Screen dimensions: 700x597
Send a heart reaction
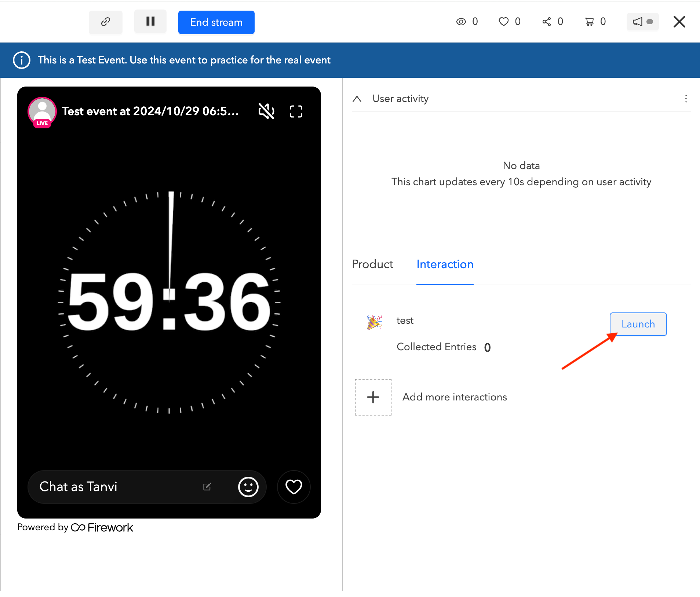point(294,487)
